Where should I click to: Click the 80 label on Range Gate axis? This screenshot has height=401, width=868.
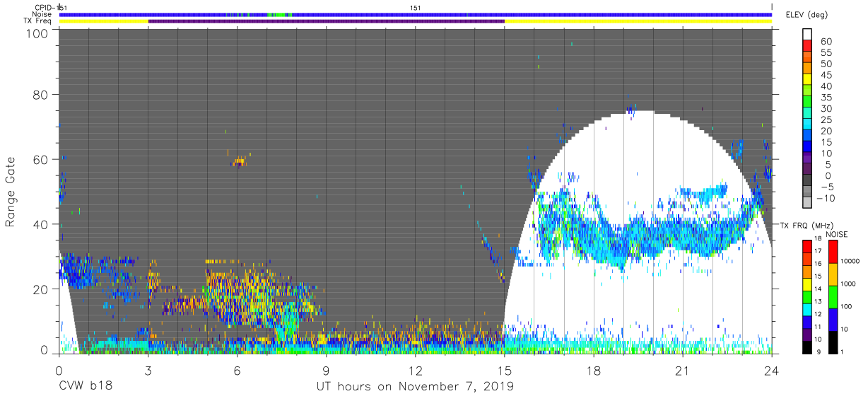[x=40, y=95]
